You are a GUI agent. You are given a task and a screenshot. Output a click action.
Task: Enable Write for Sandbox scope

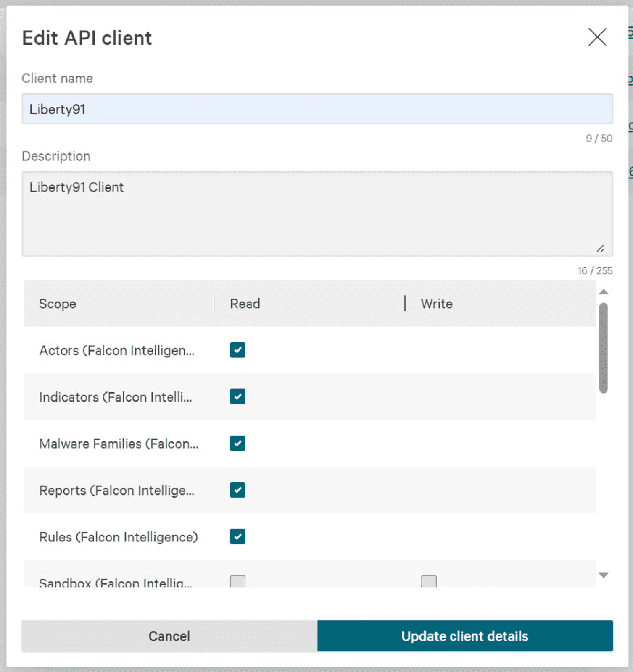point(429,581)
